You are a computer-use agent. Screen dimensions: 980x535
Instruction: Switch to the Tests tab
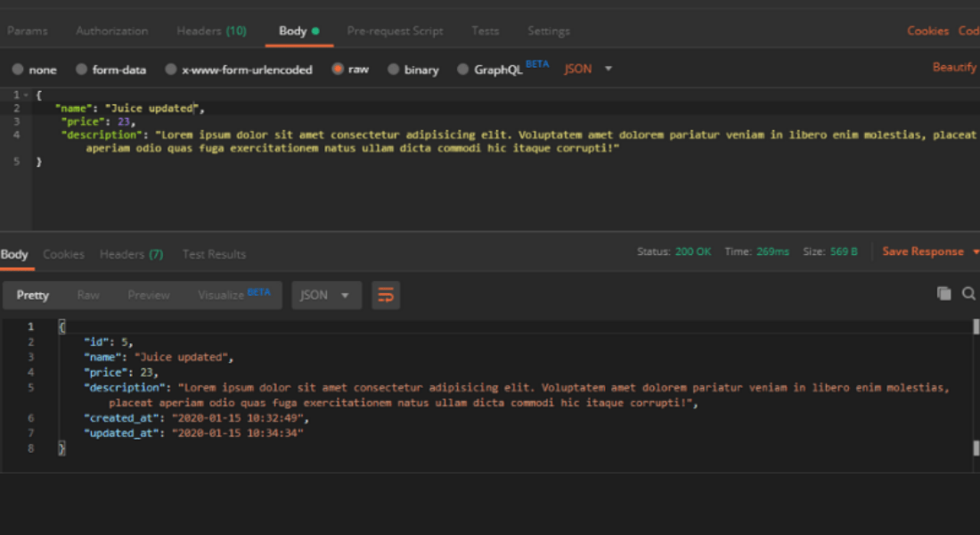click(485, 30)
